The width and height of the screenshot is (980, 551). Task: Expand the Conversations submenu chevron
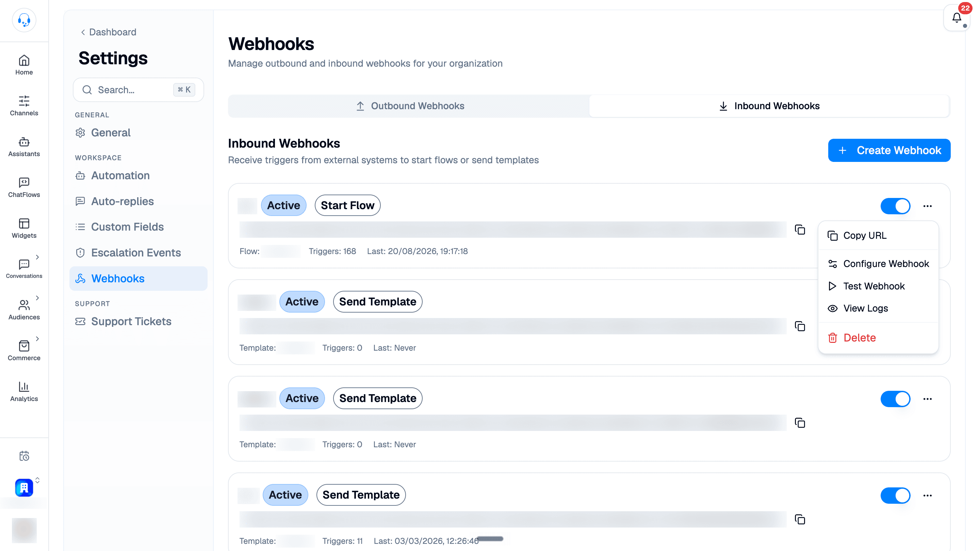37,257
